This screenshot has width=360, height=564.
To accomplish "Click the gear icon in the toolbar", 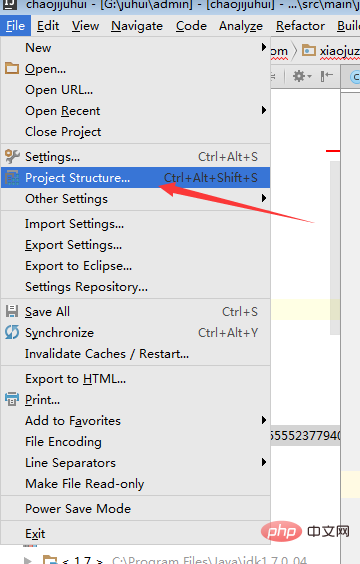I will 299,76.
